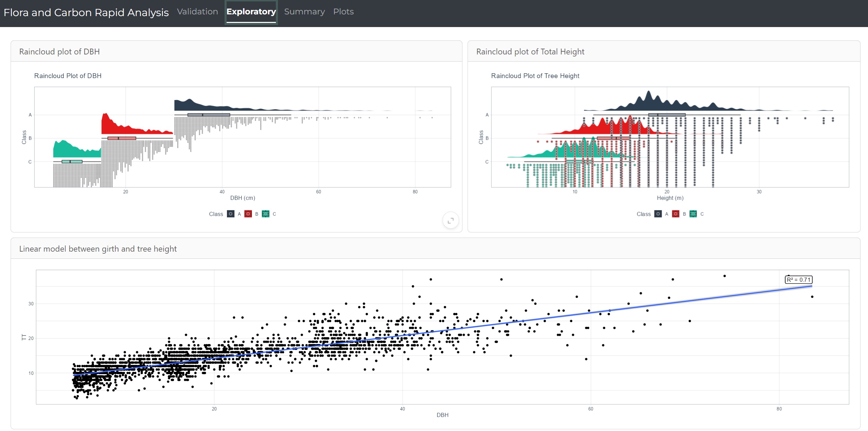Click the Raincloud plot of DBH card header
Viewport: 868px width, 431px height.
(60, 52)
